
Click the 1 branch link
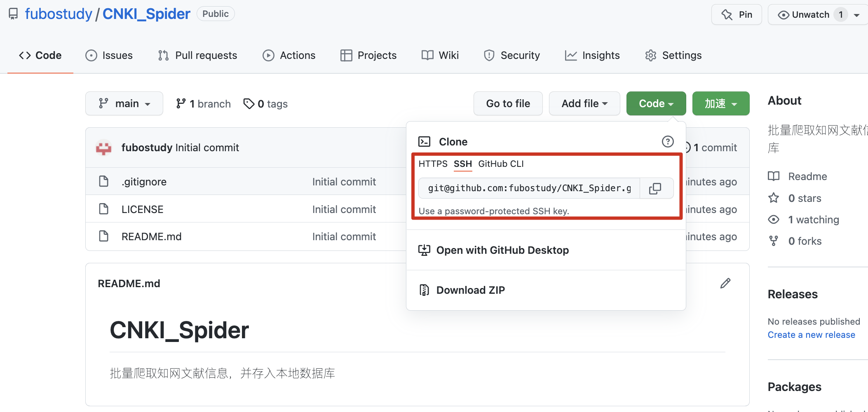(204, 104)
